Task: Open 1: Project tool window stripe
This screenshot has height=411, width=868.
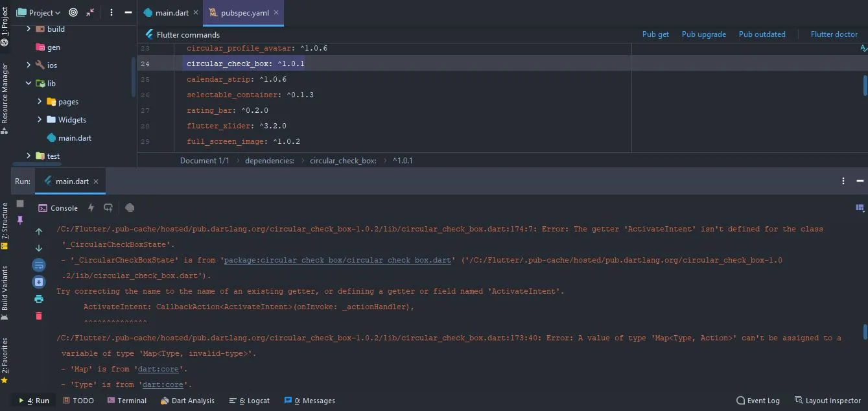Action: coord(5,26)
